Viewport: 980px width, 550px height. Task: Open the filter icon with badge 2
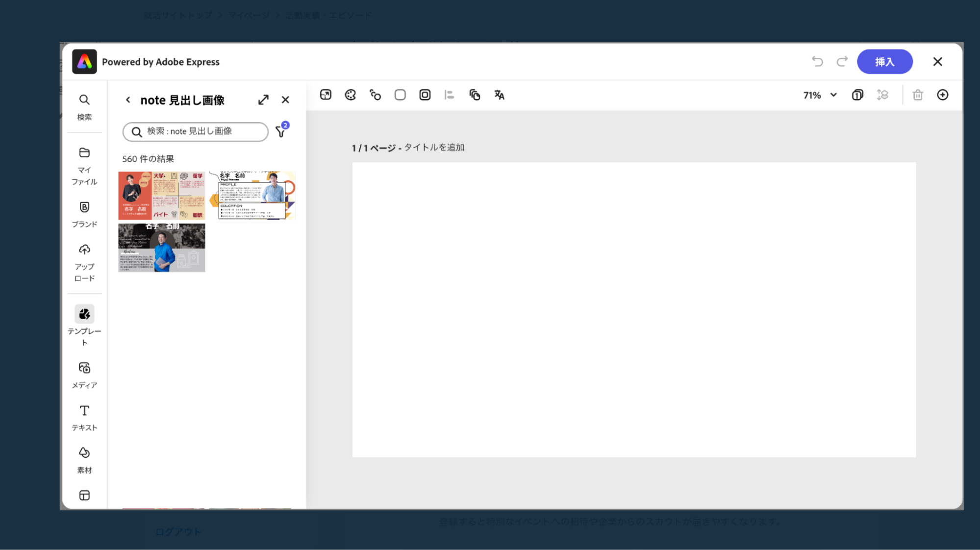(281, 131)
